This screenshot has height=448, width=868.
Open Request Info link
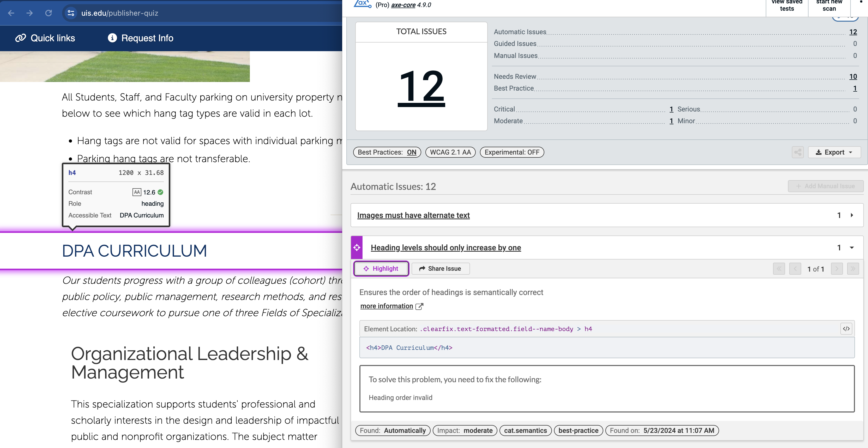(141, 38)
